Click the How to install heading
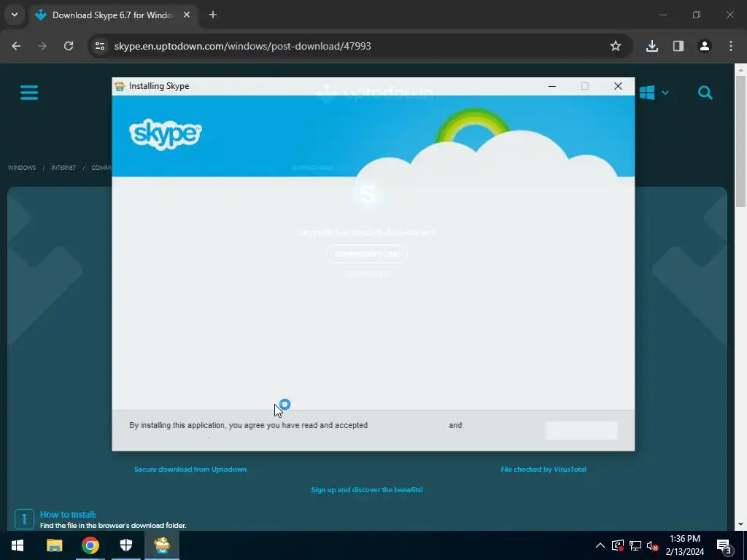 tap(68, 514)
